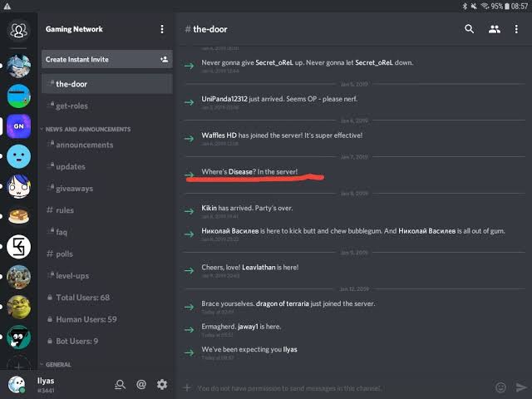
Task: Open the search magnifier in channel header
Action: point(470,29)
